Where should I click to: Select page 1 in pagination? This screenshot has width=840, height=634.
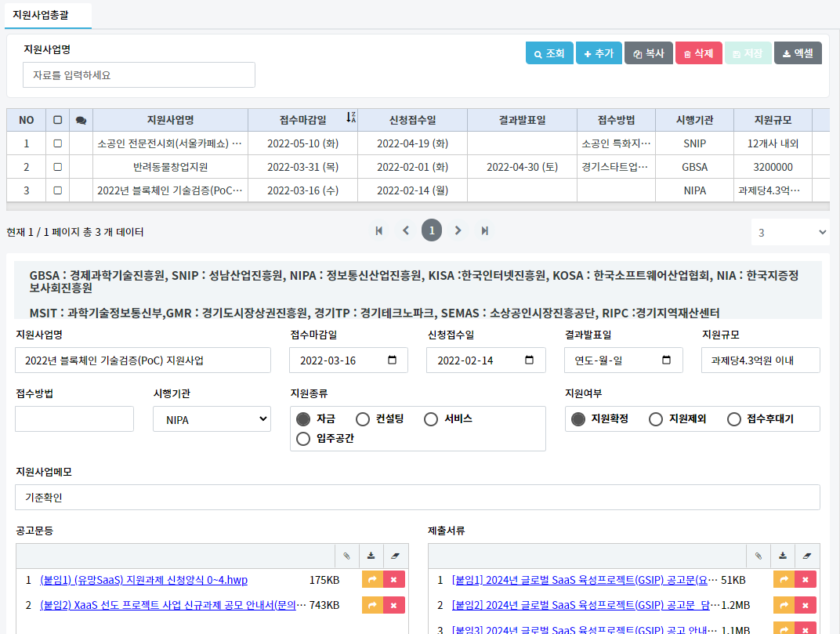(x=432, y=230)
